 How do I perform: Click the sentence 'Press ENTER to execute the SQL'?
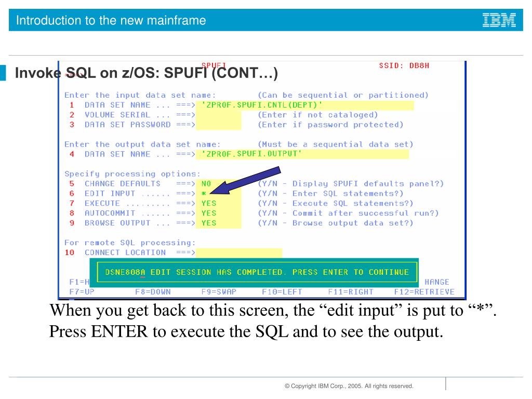pos(169,331)
